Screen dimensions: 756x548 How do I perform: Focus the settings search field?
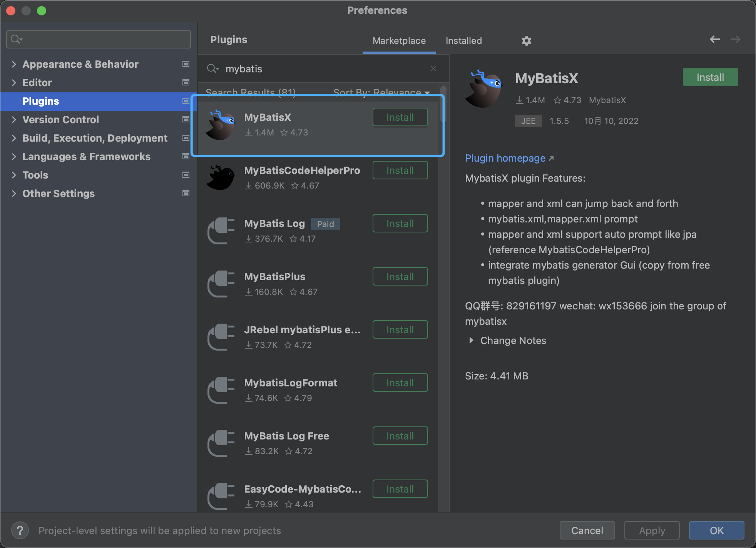[99, 39]
